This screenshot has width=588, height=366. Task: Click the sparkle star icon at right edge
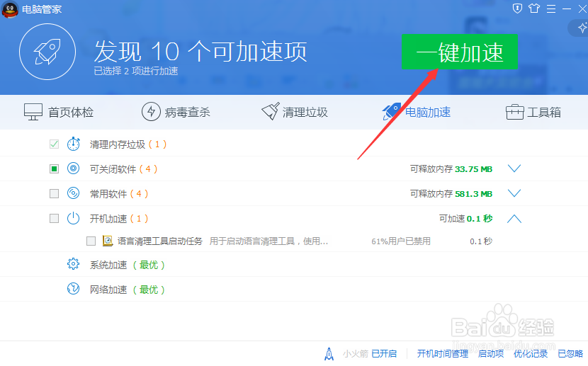(x=582, y=28)
